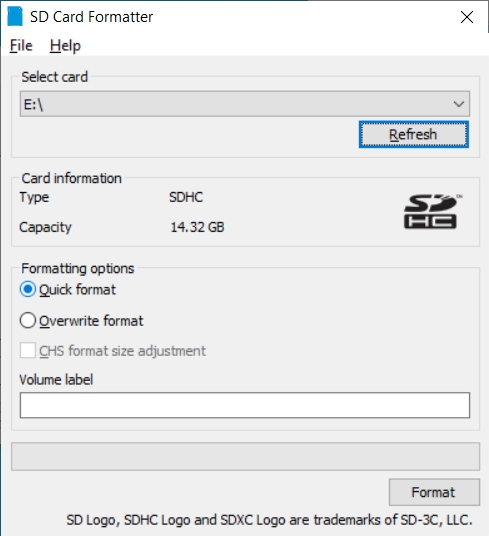Close the SD Card Formatter window
Screen dimensions: 489x536
467,17
